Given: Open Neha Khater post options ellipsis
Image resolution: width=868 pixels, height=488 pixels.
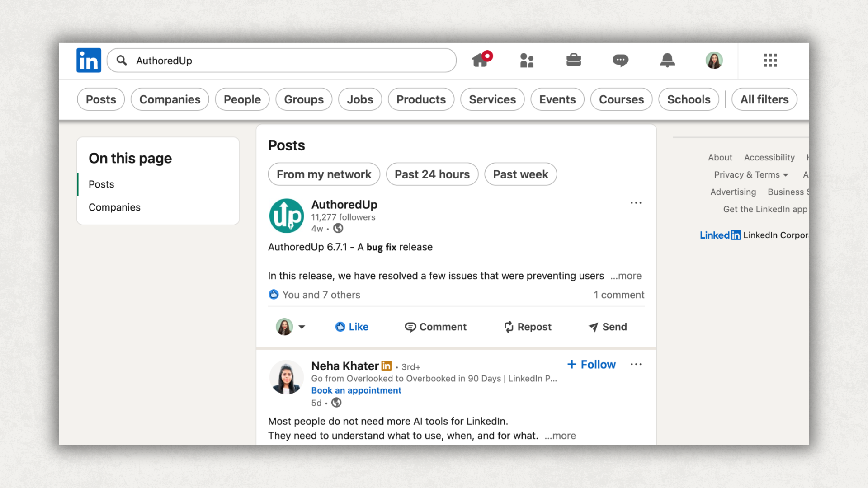Looking at the screenshot, I should tap(636, 364).
